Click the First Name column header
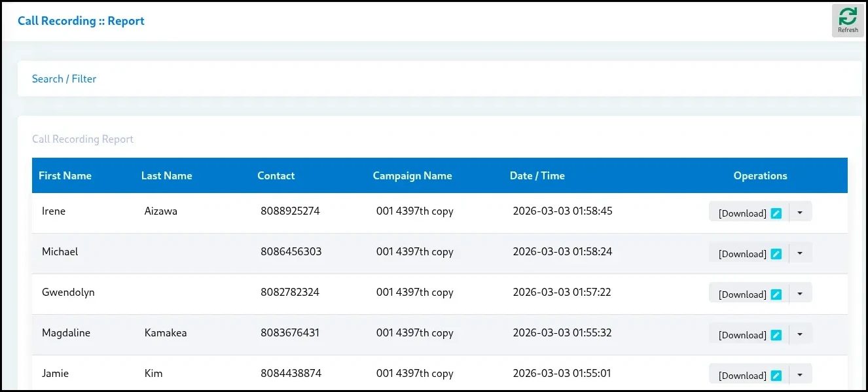This screenshot has height=392, width=868. click(65, 175)
